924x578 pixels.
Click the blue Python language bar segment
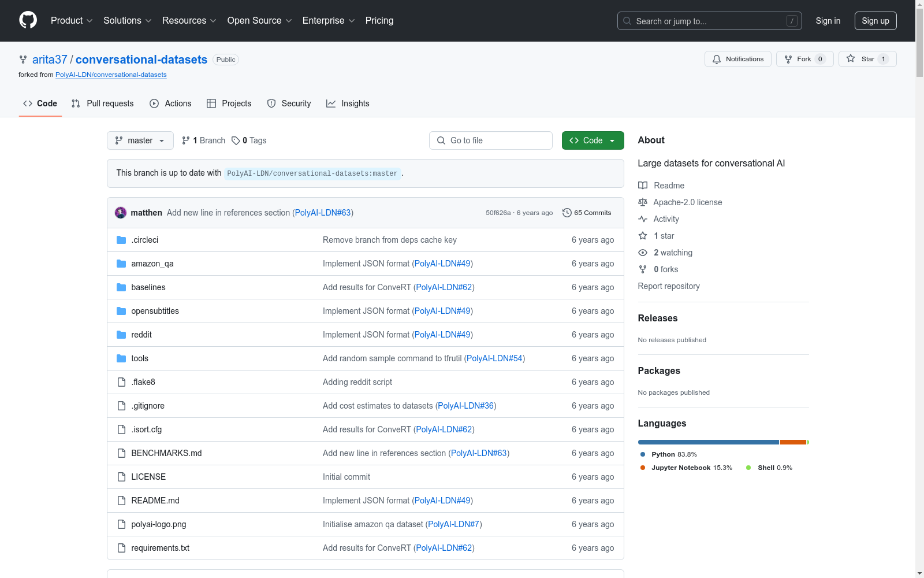click(x=709, y=442)
